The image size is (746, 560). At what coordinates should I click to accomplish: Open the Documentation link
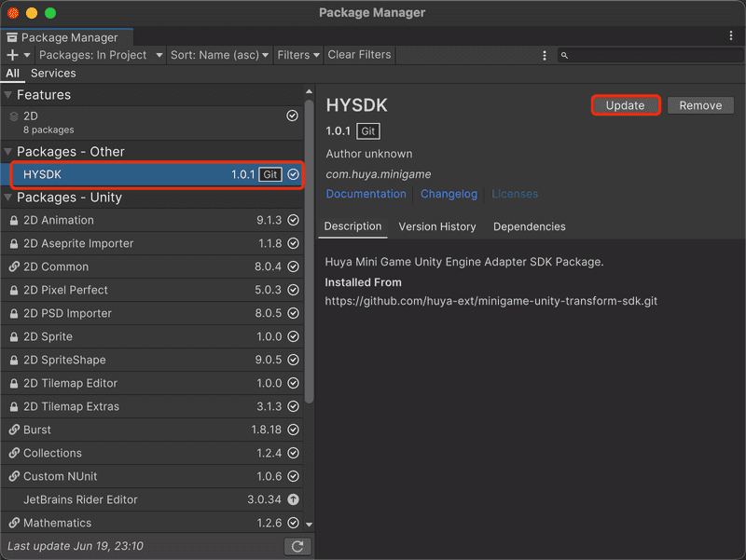366,194
